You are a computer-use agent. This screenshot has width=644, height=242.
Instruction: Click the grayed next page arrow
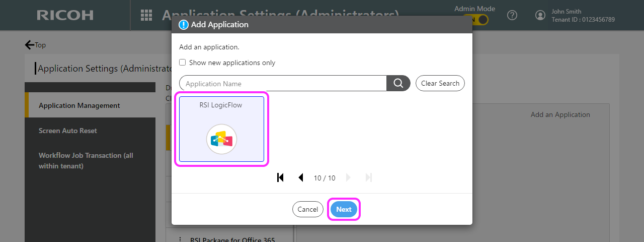tap(349, 177)
